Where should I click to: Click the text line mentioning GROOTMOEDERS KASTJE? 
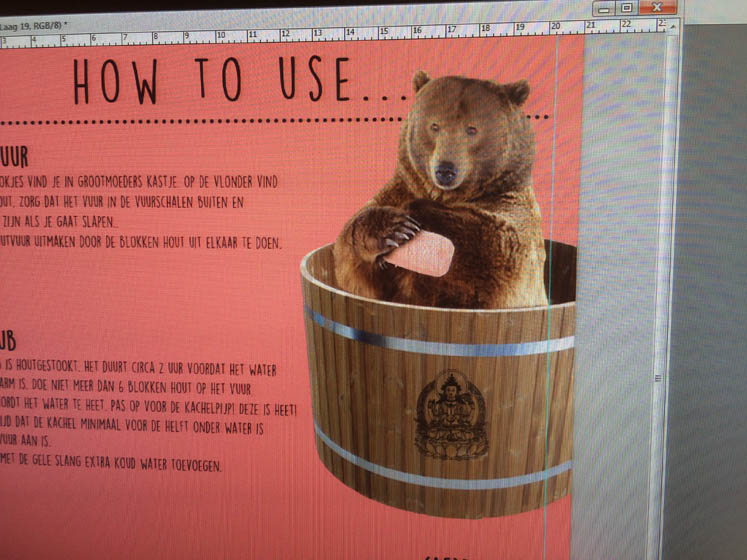(140, 183)
